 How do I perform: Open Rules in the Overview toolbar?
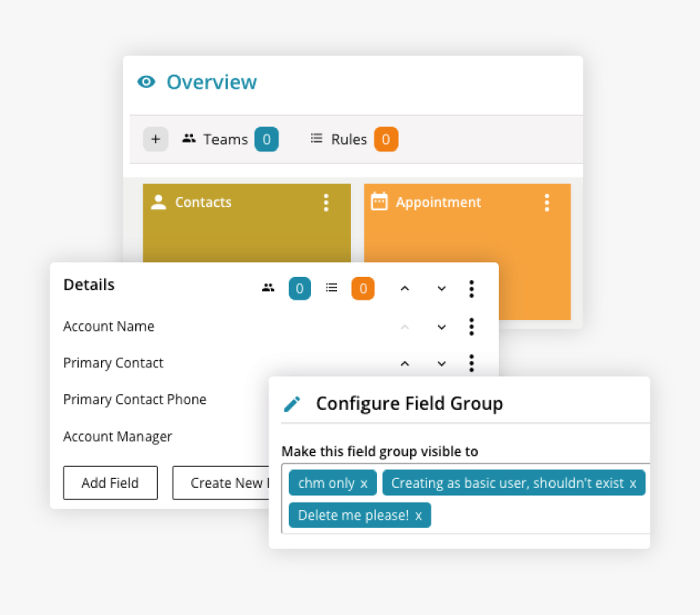(x=340, y=139)
